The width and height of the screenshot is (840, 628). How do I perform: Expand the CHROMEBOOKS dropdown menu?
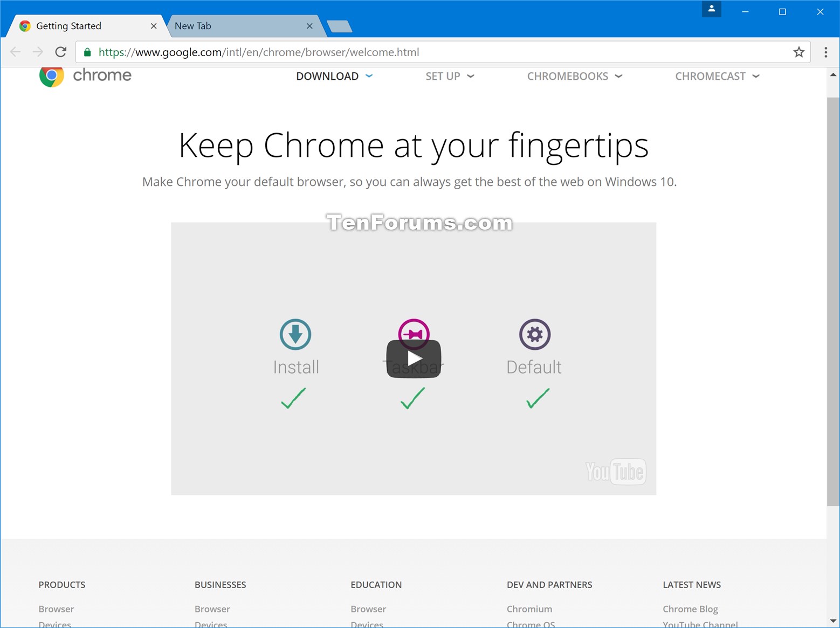point(575,76)
